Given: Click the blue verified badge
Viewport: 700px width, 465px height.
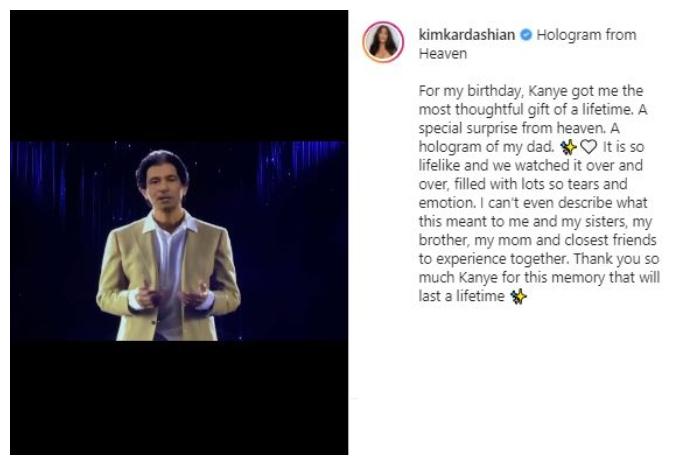Looking at the screenshot, I should 525,35.
